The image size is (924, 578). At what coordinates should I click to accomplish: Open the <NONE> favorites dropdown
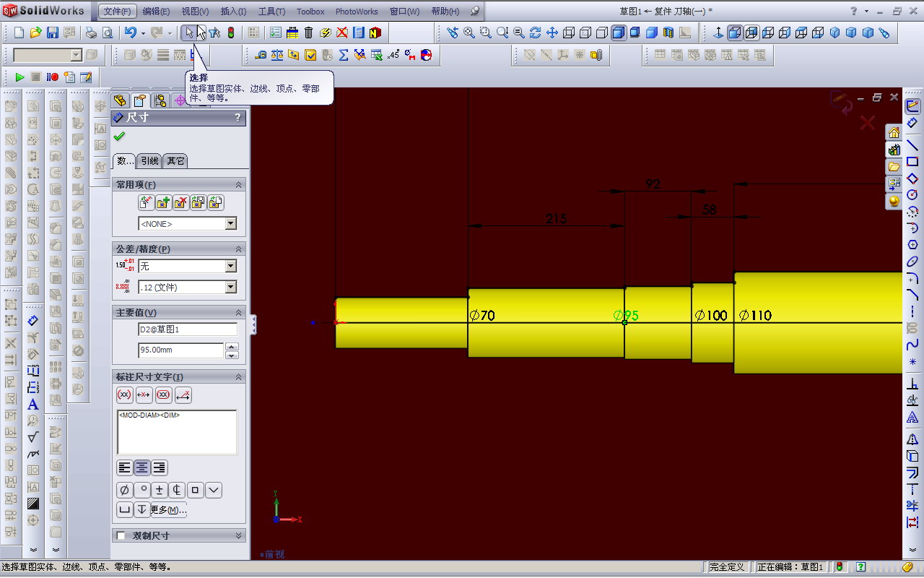pyautogui.click(x=231, y=224)
